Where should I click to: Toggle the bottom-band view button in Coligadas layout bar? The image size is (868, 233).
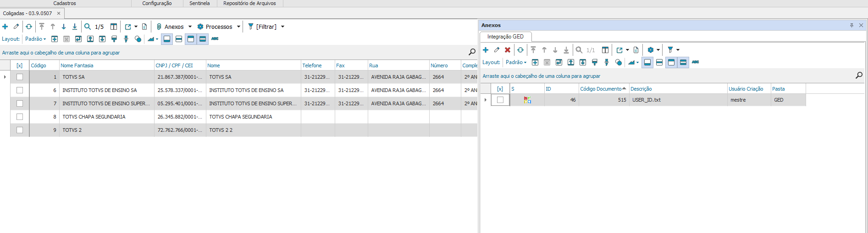167,39
